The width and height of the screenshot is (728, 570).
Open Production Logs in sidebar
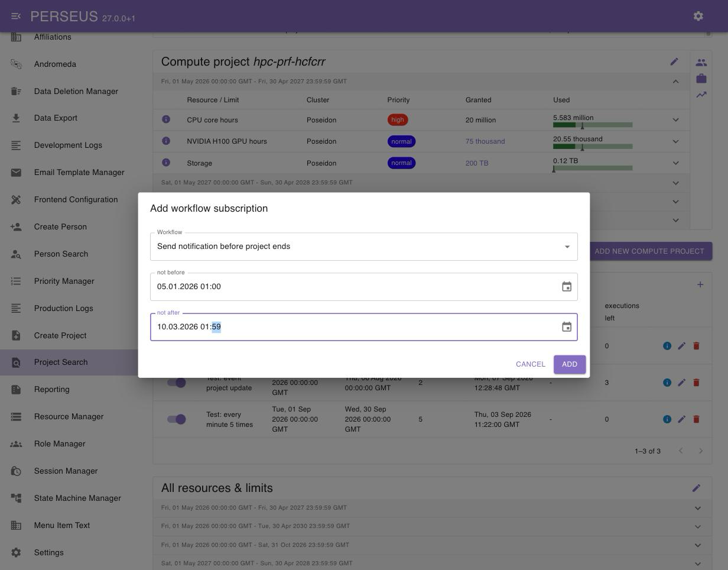pyautogui.click(x=69, y=309)
